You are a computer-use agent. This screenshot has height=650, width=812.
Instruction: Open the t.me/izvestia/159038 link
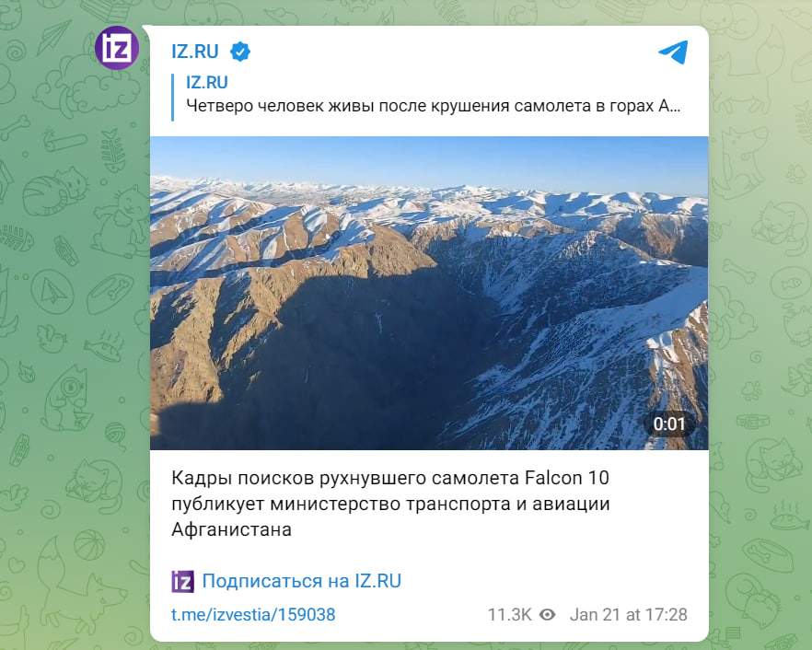[253, 615]
